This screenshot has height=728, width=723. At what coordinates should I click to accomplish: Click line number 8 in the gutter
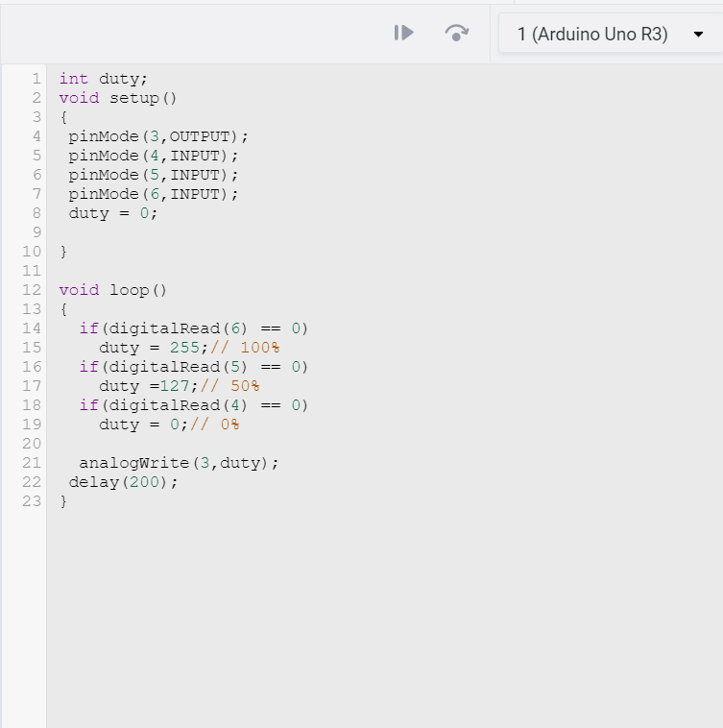tap(36, 213)
